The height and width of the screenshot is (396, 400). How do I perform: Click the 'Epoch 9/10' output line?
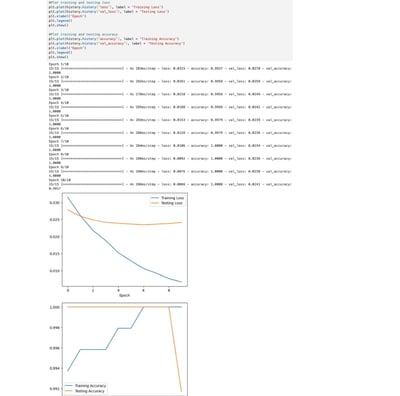(x=59, y=167)
